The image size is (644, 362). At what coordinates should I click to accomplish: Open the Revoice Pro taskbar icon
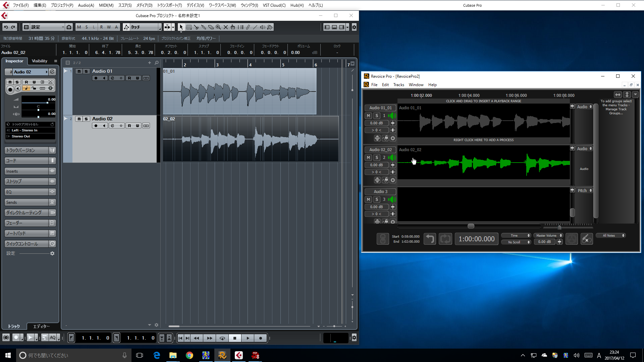click(222, 355)
